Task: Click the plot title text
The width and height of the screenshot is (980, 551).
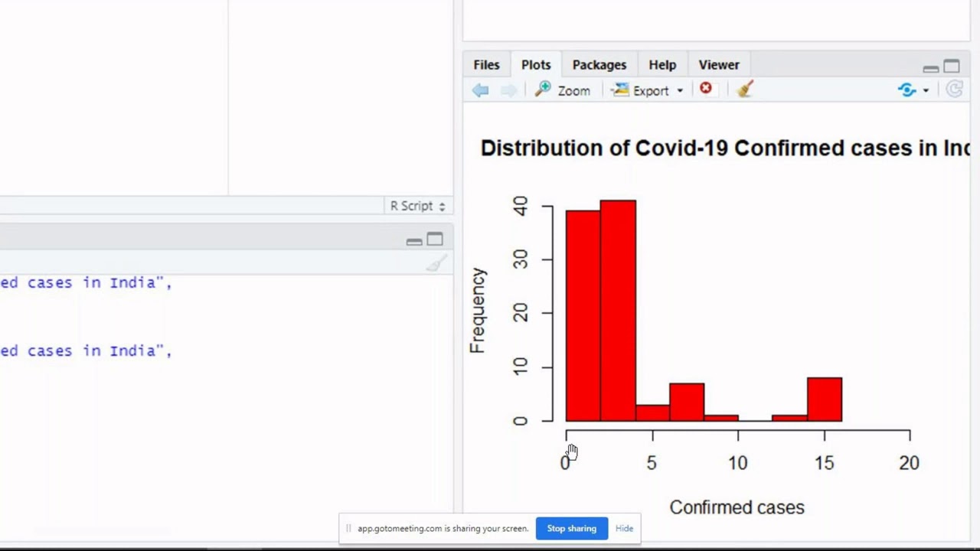Action: (725, 148)
